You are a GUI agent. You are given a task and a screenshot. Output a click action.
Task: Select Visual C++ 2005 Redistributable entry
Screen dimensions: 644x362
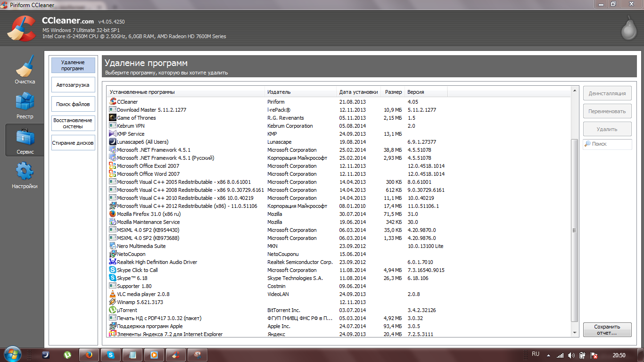coord(339,182)
